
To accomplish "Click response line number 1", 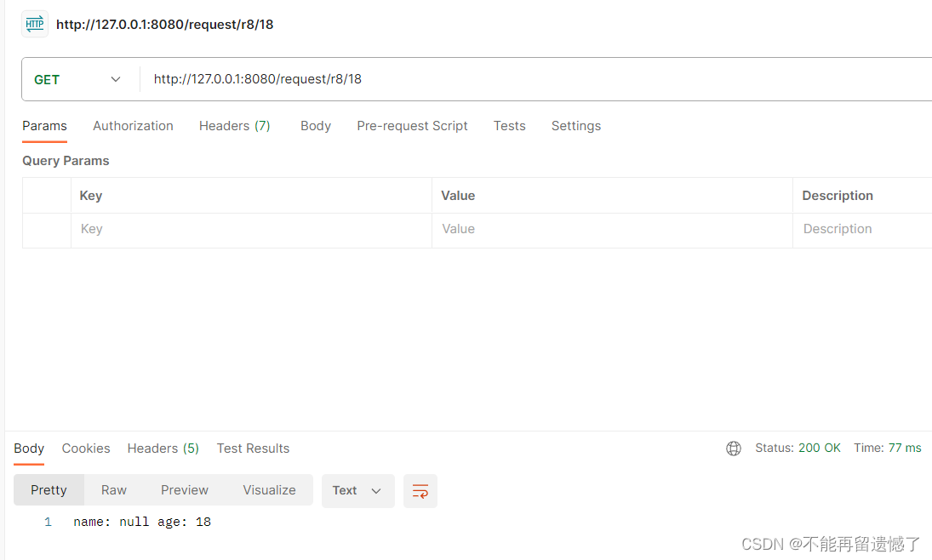I will (48, 522).
